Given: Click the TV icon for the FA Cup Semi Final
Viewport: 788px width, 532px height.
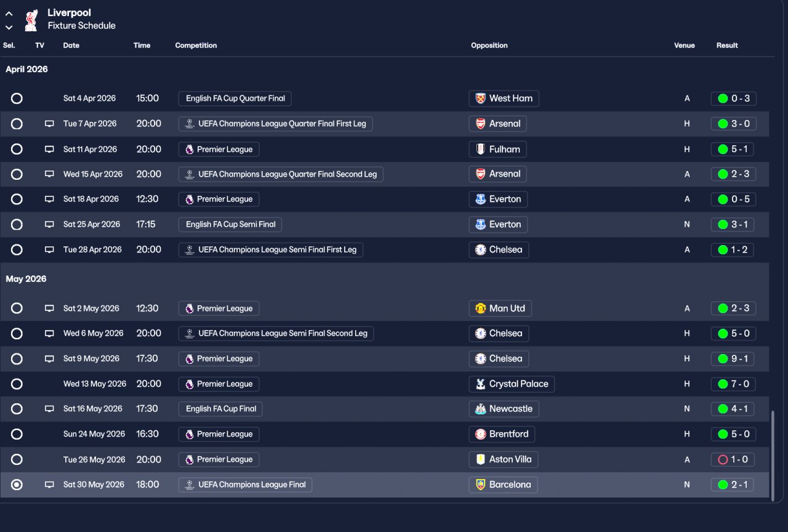Looking at the screenshot, I should click(x=49, y=225).
